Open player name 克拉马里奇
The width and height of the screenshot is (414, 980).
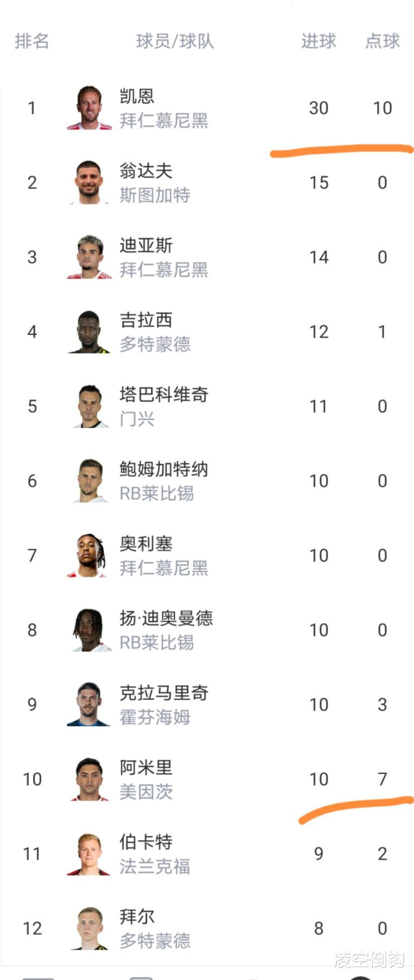(x=164, y=693)
